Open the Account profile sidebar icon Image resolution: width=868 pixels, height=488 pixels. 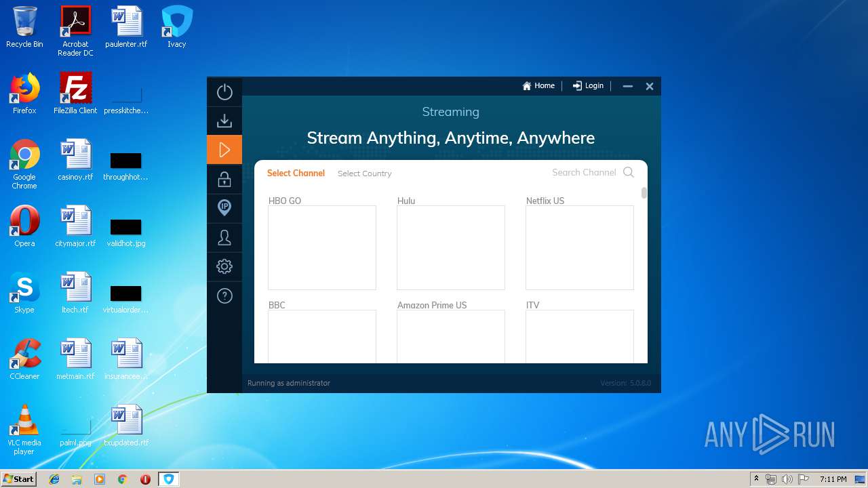click(x=224, y=237)
